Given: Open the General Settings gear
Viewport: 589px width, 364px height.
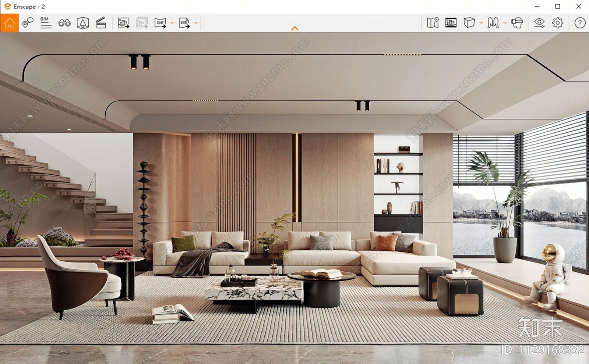Looking at the screenshot, I should pos(558,23).
